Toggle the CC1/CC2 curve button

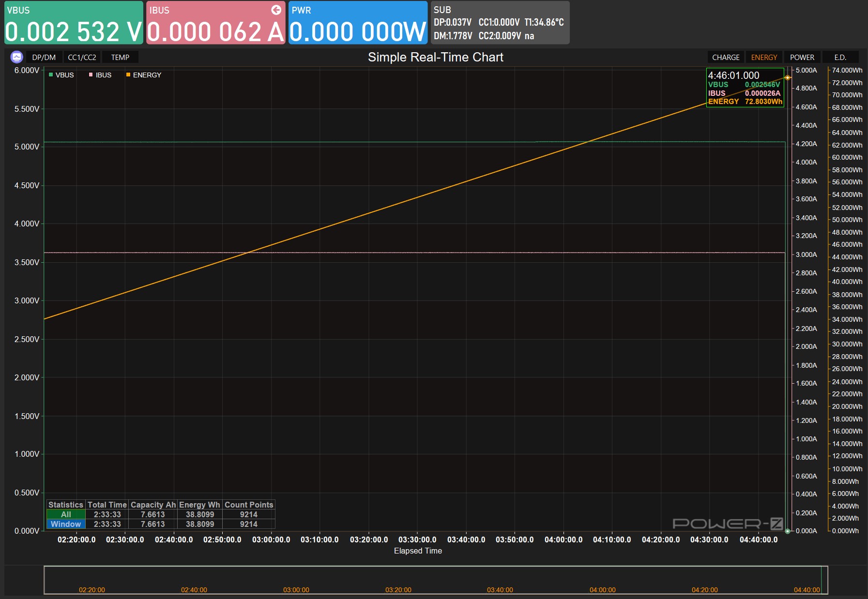click(82, 57)
